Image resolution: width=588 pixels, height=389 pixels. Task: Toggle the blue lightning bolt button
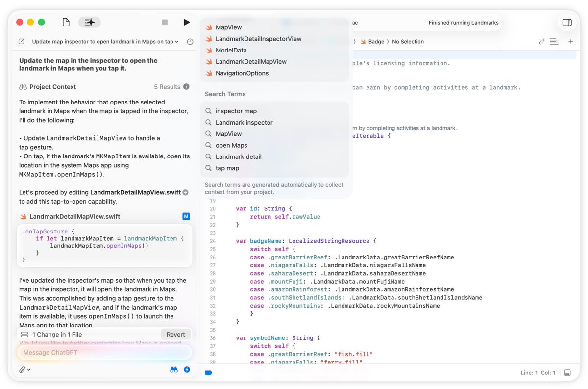187,370
